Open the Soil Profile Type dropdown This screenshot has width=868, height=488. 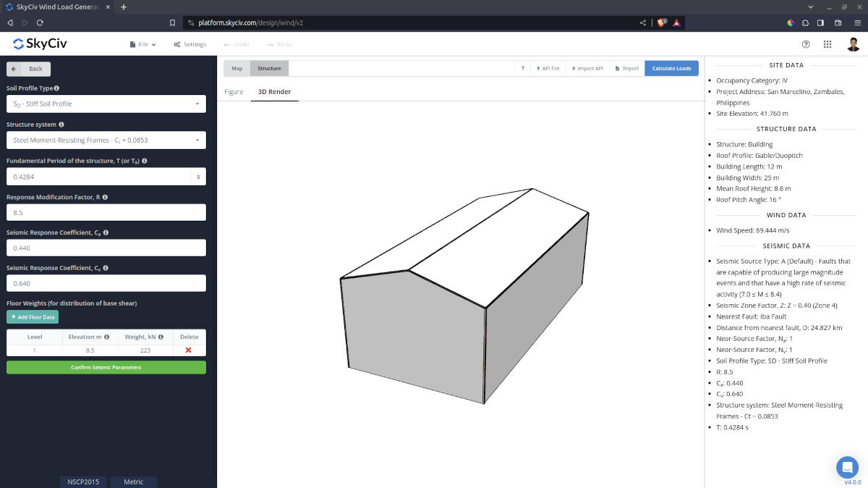(106, 104)
